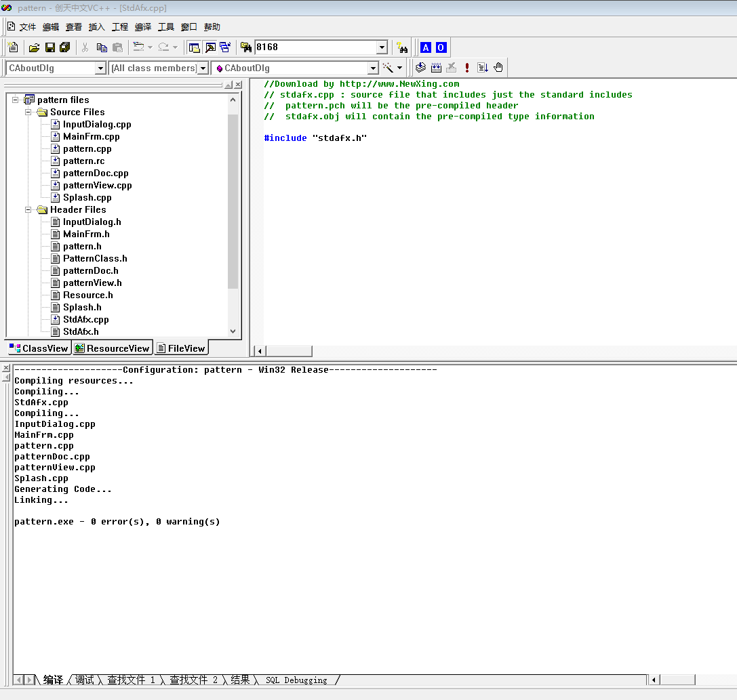Open the 编译 menu in menu bar

[x=143, y=27]
